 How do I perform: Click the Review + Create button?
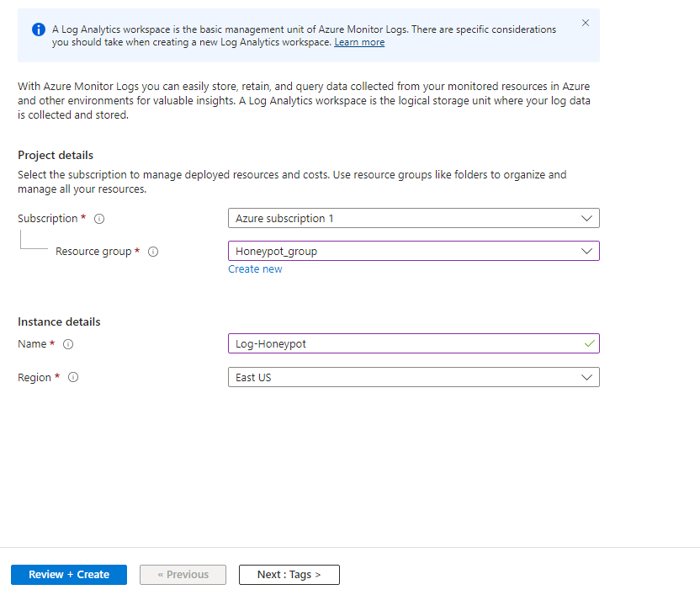[69, 575]
